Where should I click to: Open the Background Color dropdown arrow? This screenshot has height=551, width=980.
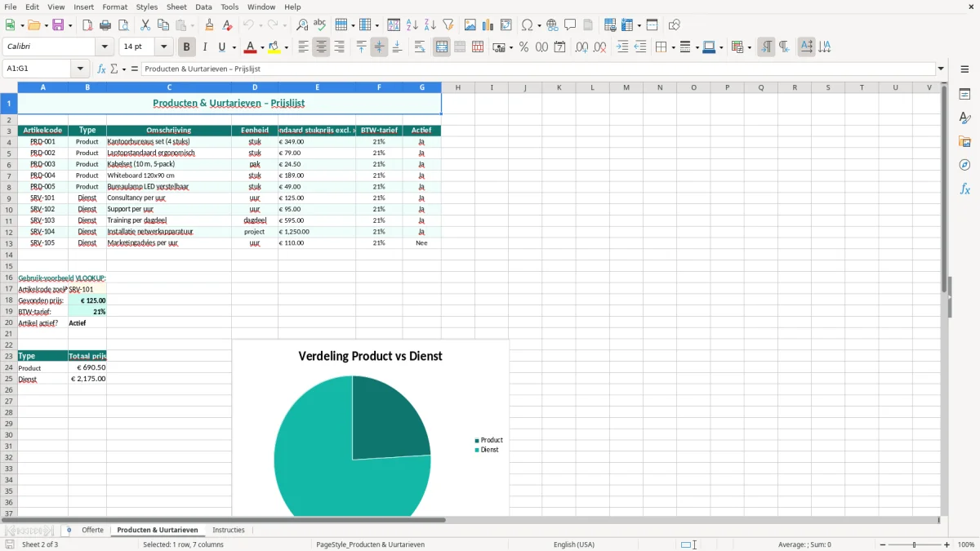(x=287, y=47)
